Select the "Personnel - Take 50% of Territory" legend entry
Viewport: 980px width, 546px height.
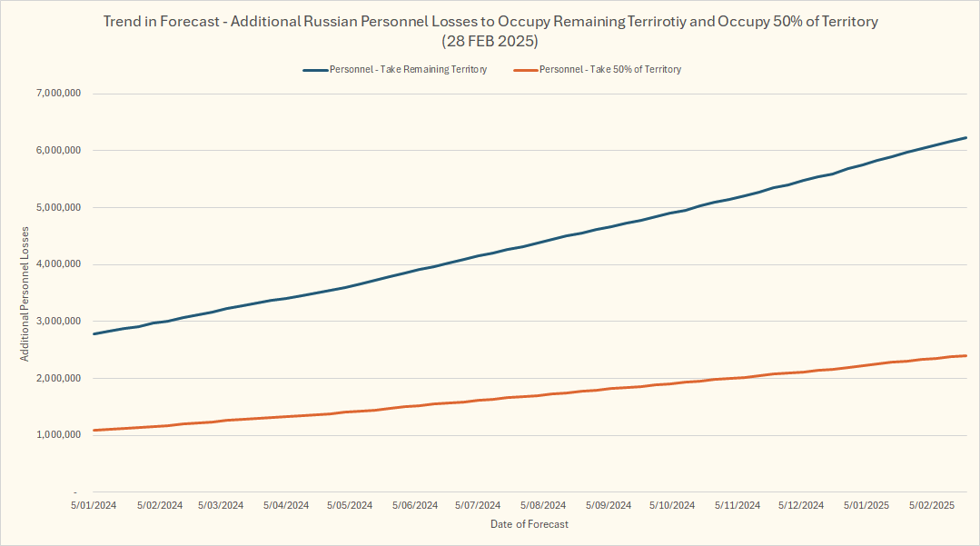pos(609,70)
